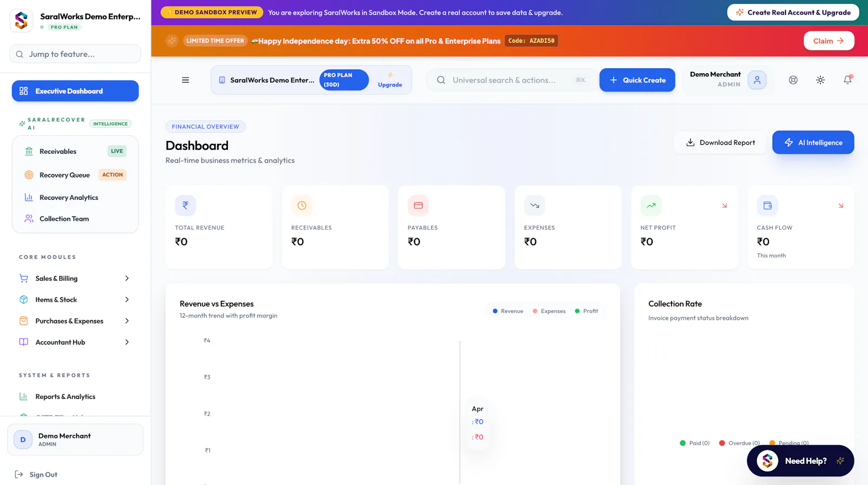This screenshot has width=868, height=485.
Task: Click the INTELLIGENCE badge
Action: click(x=111, y=124)
